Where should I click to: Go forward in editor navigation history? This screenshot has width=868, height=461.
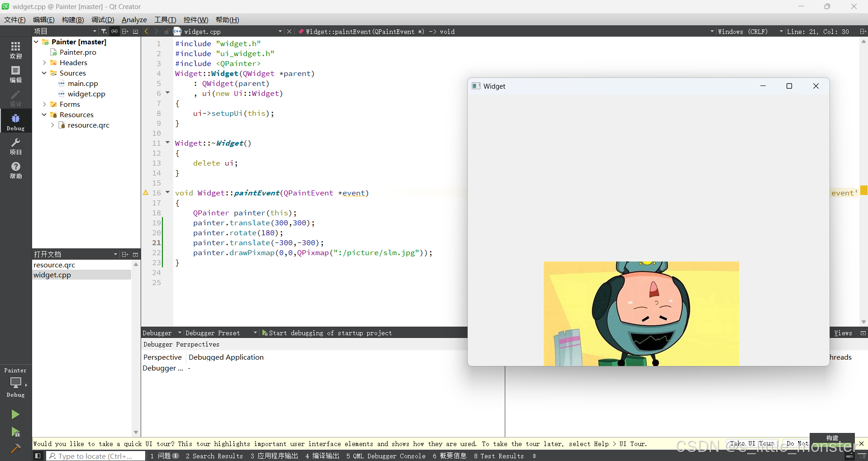(157, 31)
